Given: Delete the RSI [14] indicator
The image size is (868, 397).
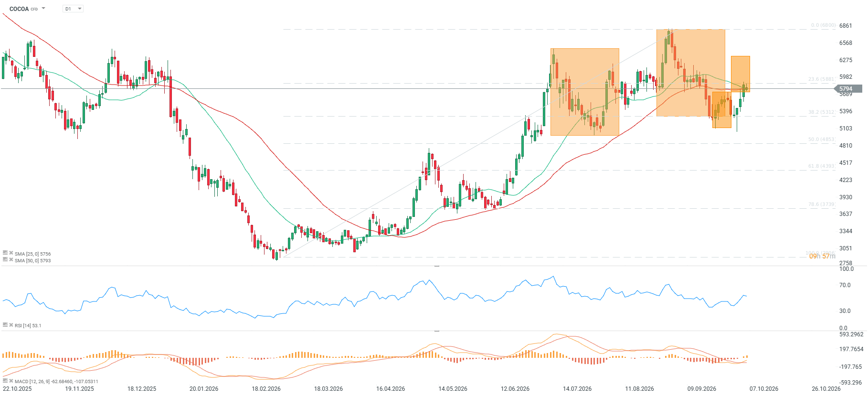Looking at the screenshot, I should click(11, 325).
